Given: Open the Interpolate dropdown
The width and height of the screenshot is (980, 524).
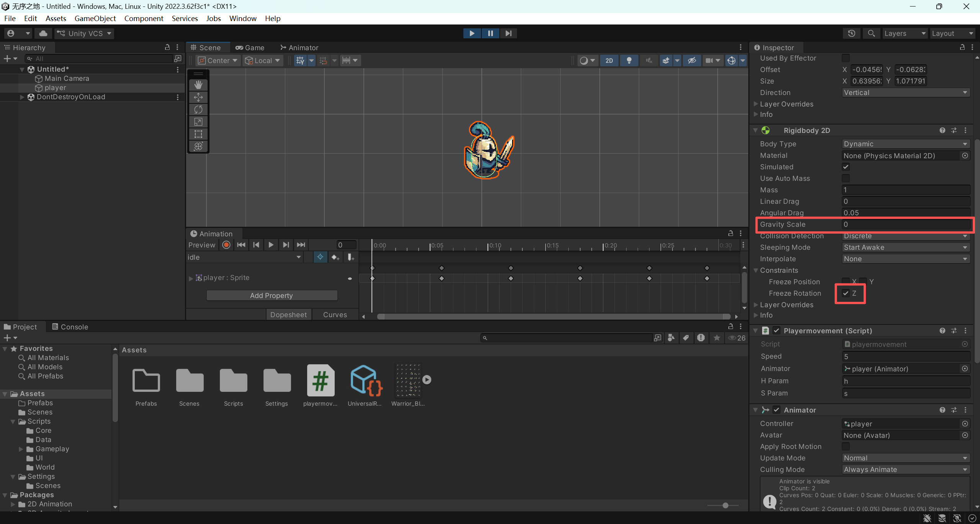Looking at the screenshot, I should click(x=906, y=259).
